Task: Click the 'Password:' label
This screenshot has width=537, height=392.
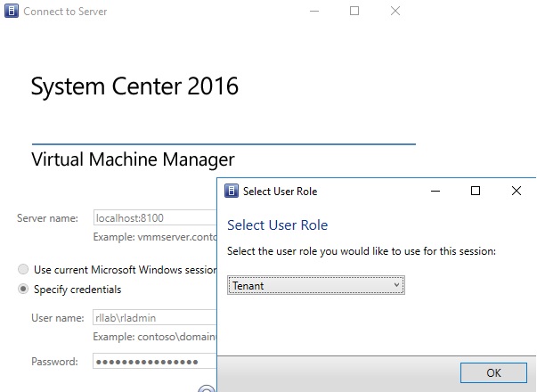Action: 54,362
